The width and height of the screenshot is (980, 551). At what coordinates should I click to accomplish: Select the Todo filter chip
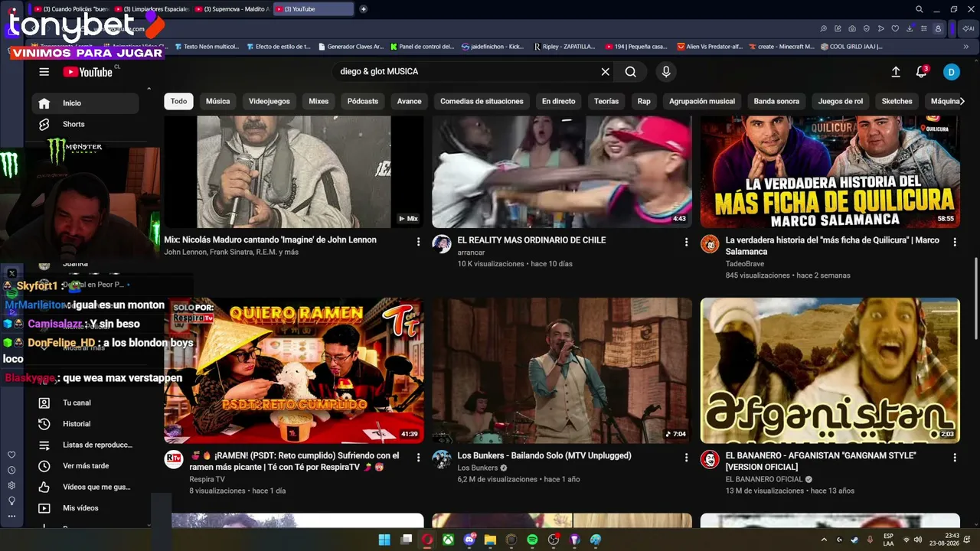178,101
